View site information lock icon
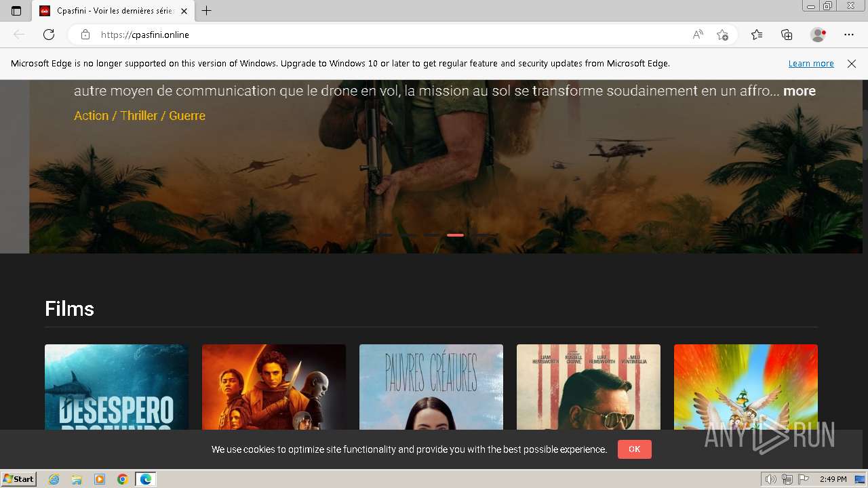This screenshot has width=868, height=488. coord(85,35)
